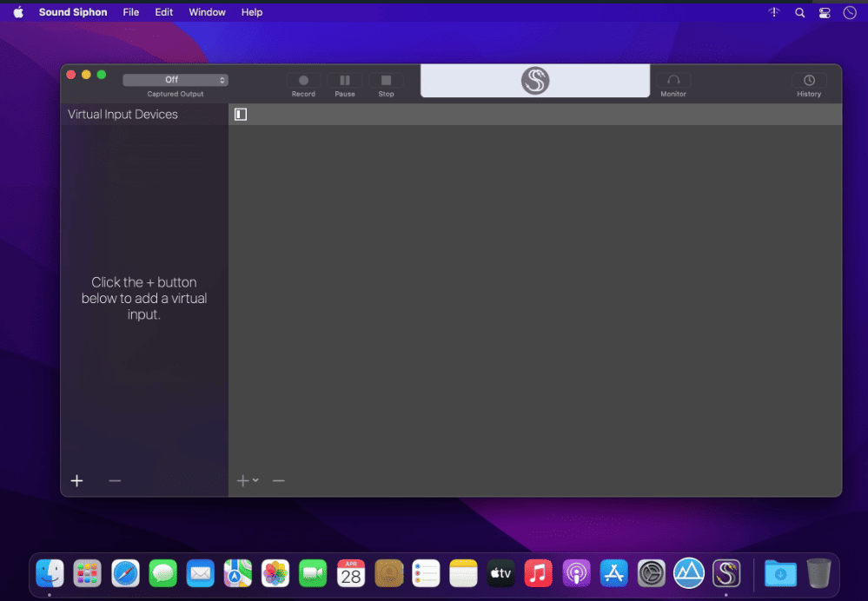The width and height of the screenshot is (868, 601).
Task: Open Music from the Dock
Action: click(x=538, y=573)
